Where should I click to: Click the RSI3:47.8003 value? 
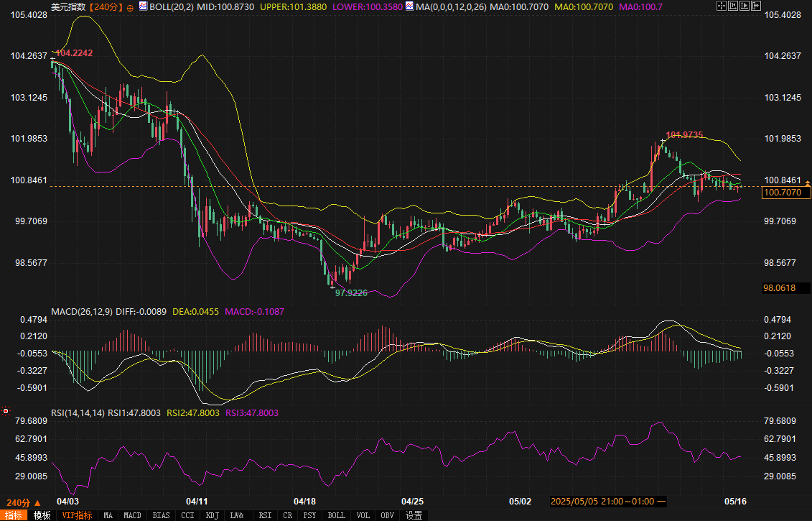[x=252, y=412]
